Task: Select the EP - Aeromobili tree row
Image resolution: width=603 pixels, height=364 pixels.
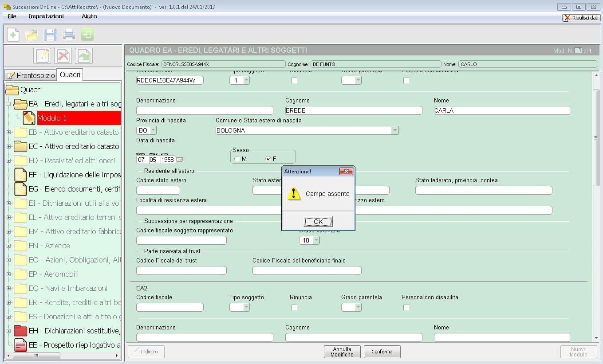Action: click(54, 274)
